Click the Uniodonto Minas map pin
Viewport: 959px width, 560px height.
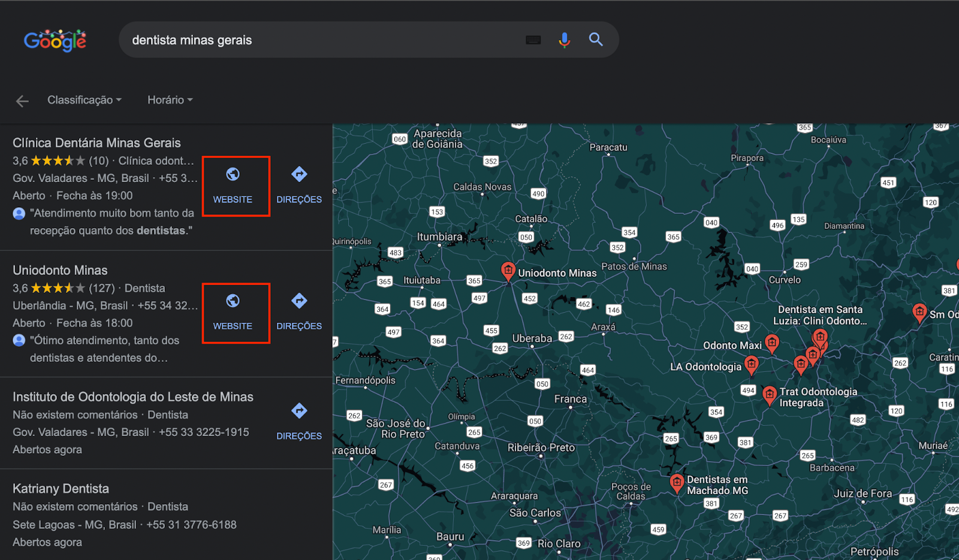coord(508,271)
